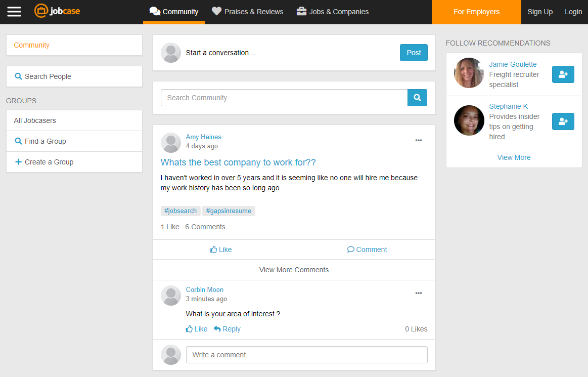Open the For Employers page
The height and width of the screenshot is (377, 588).
coord(476,12)
